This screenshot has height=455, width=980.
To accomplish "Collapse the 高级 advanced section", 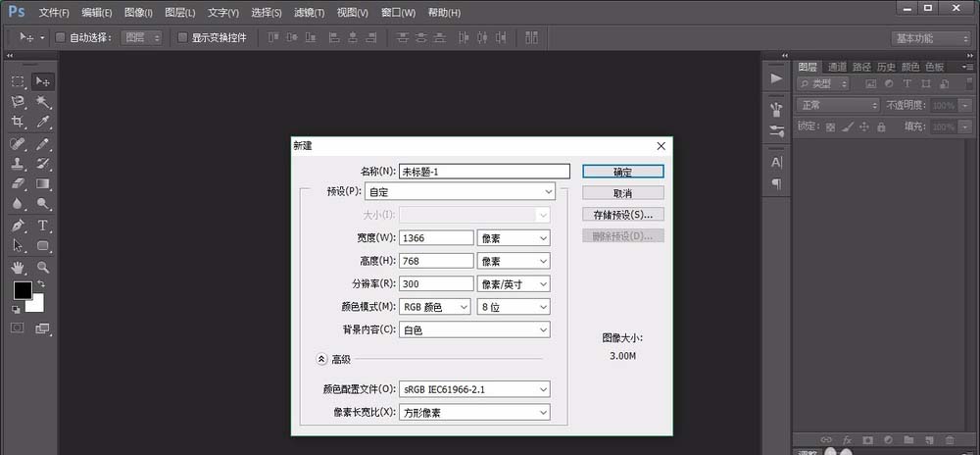I will click(x=320, y=359).
